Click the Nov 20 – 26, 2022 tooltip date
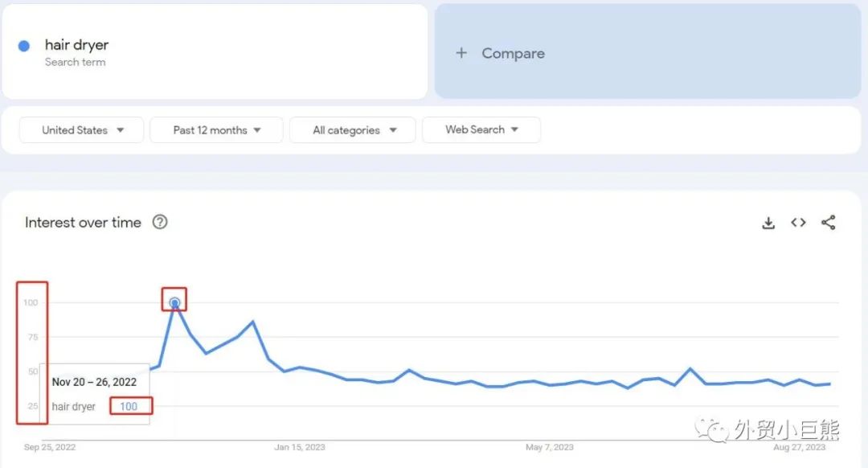Viewport: 868px width, 468px height. (94, 383)
